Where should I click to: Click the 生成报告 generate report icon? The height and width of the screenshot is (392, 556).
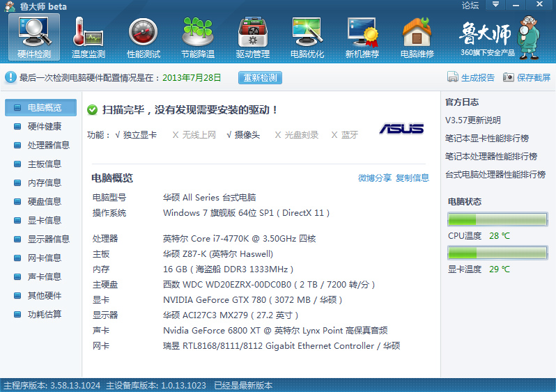452,77
